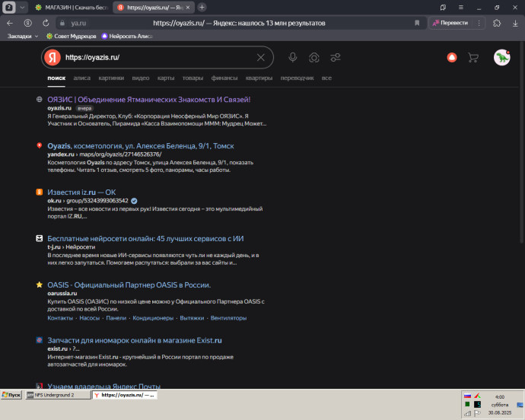Open the new tab plus button
The width and height of the screenshot is (525, 420).
(202, 8)
